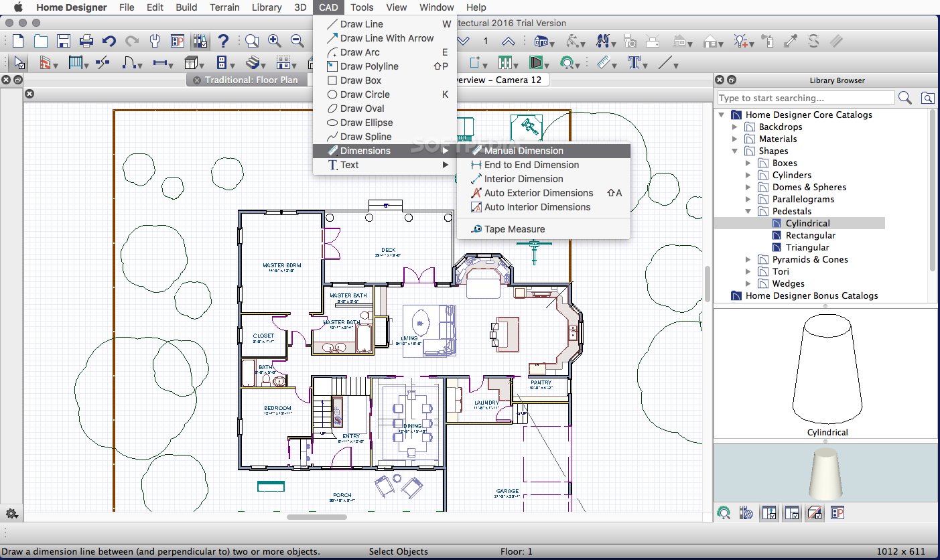Click the Print icon in toolbar
This screenshot has width=940, height=560.
[86, 41]
